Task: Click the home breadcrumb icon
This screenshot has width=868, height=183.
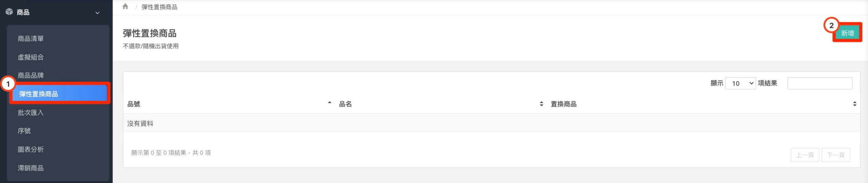Action: tap(125, 6)
